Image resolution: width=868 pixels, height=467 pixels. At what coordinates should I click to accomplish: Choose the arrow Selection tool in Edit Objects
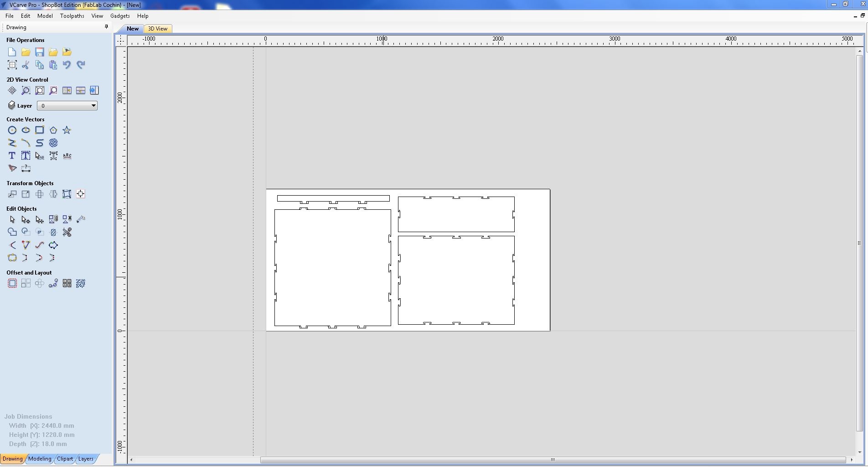pyautogui.click(x=12, y=220)
